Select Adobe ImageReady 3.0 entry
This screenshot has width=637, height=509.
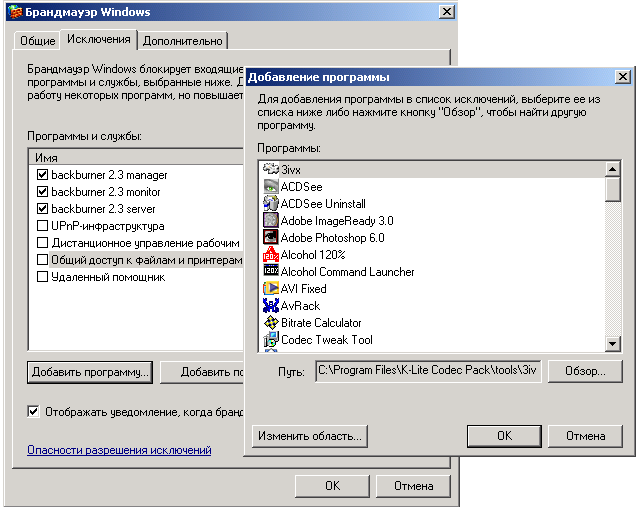click(x=433, y=221)
